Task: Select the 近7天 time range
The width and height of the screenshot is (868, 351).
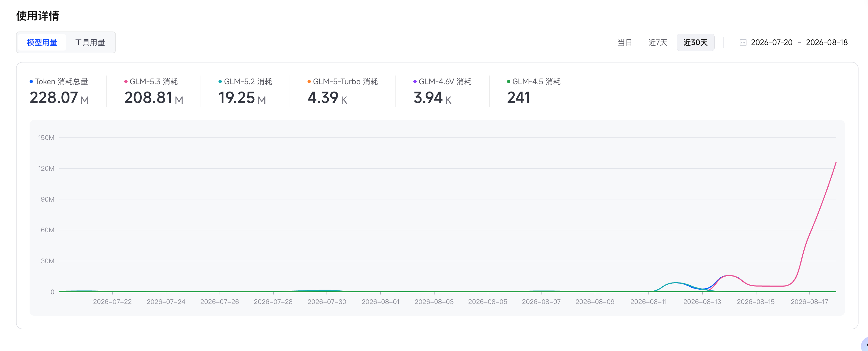Action: [x=658, y=42]
